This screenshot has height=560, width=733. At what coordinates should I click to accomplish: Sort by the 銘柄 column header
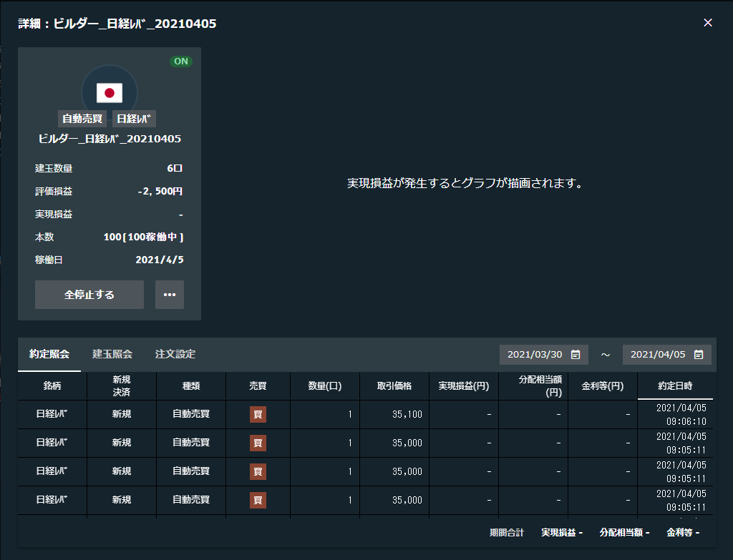click(x=52, y=386)
